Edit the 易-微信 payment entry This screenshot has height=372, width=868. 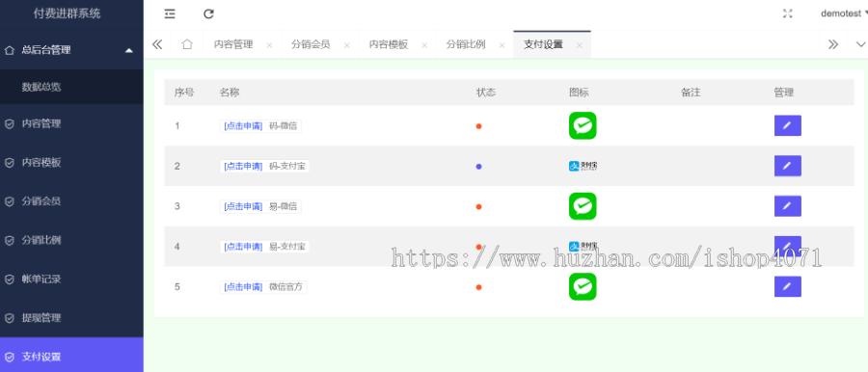pos(787,206)
